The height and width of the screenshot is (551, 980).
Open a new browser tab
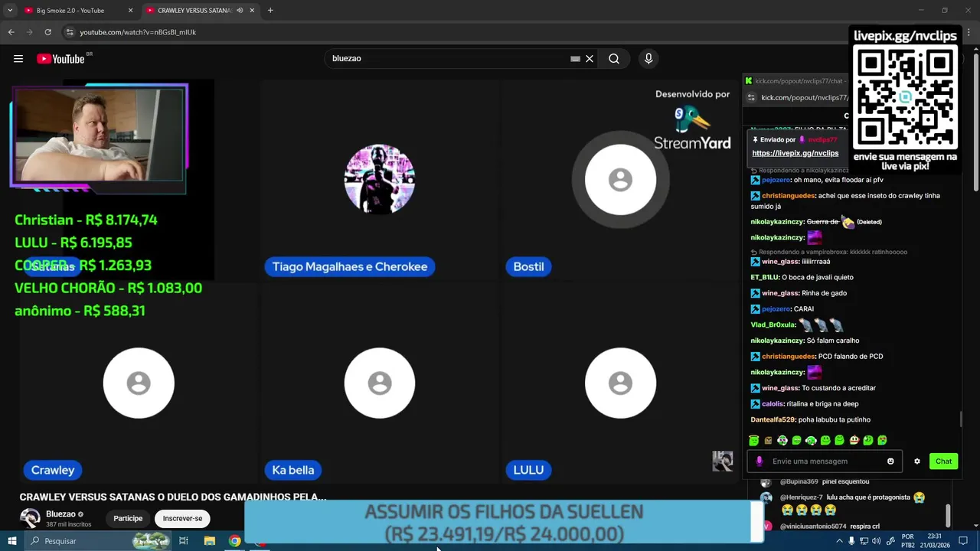click(270, 11)
